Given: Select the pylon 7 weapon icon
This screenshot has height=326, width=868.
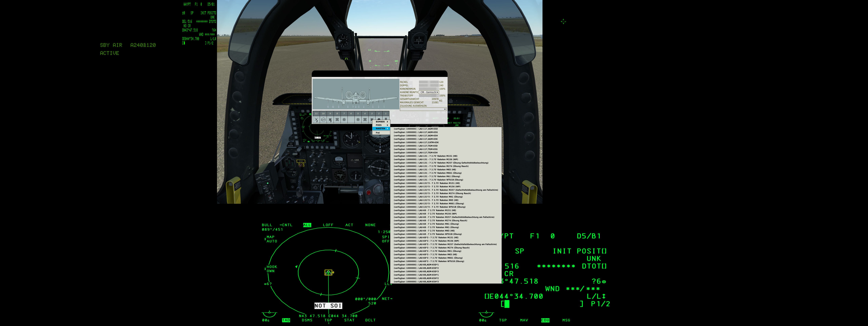Looking at the screenshot, I should tap(344, 120).
